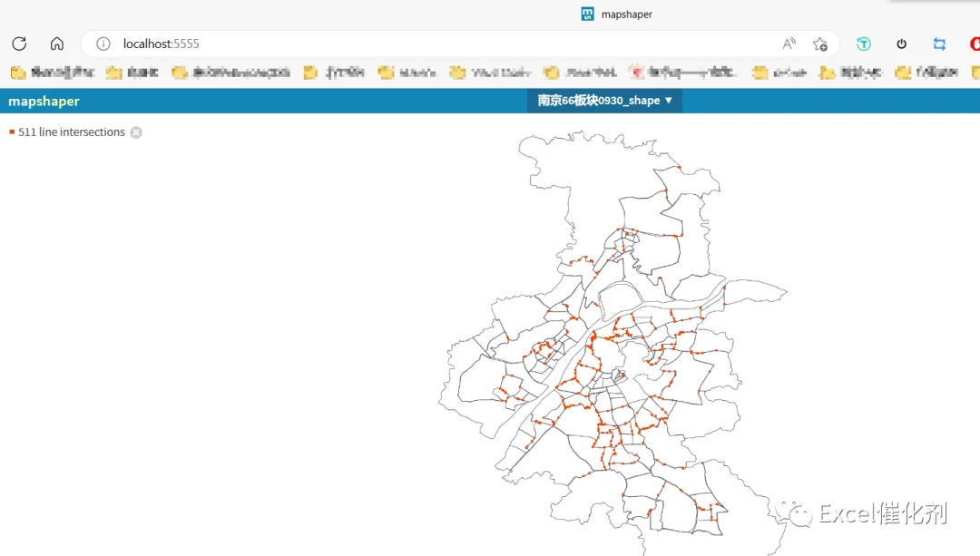Add this page to favorites
Screen dimensions: 980x556
point(820,44)
